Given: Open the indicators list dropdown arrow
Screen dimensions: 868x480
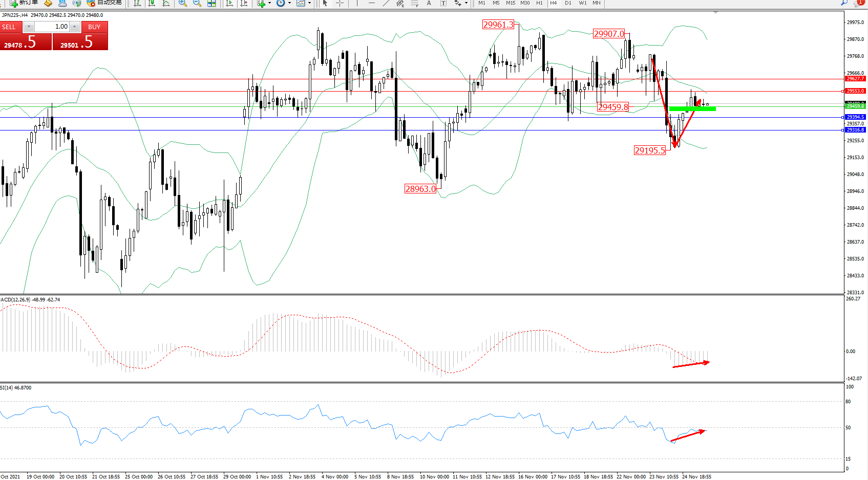Looking at the screenshot, I should click(269, 3).
